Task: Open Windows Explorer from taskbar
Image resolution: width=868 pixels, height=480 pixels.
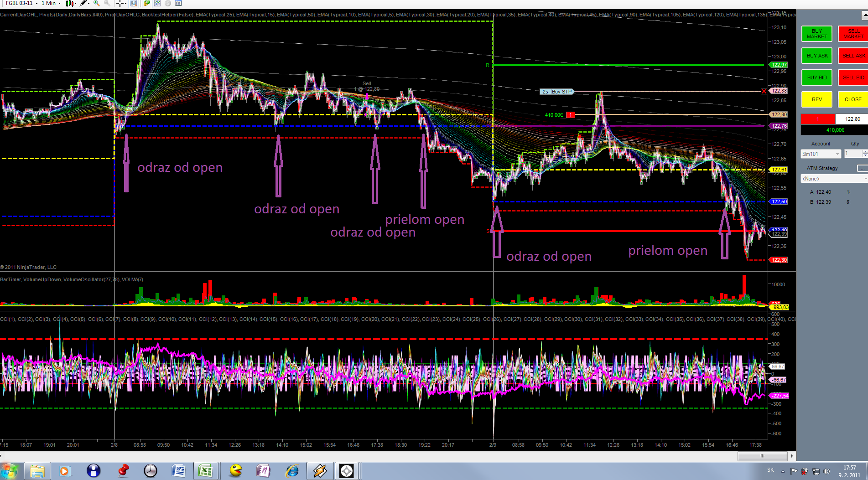Action: [37, 471]
